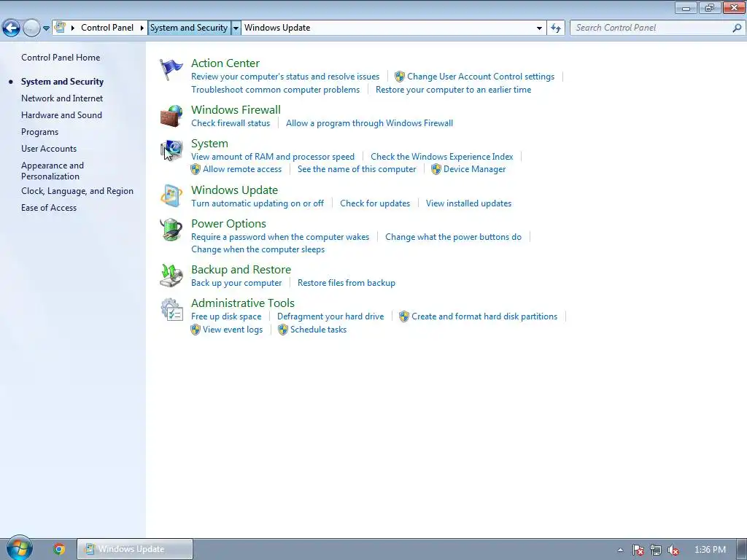Viewport: 747px width, 560px height.
Task: Open the Action Center heading
Action: coord(225,63)
